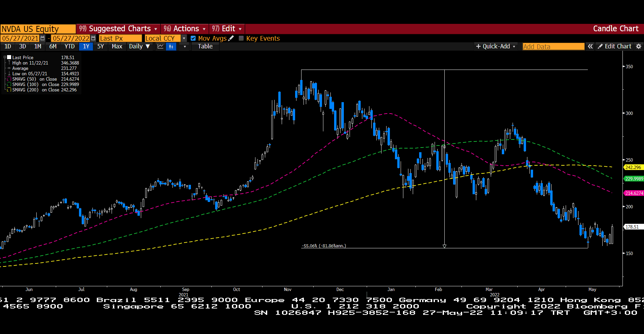Click the SMAVG (100) green swatch

pyautogui.click(x=9, y=84)
